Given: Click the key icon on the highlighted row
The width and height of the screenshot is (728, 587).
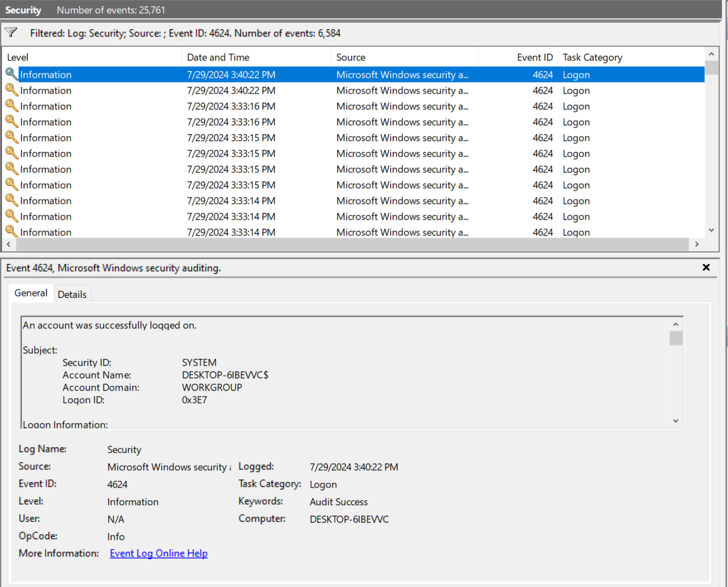Looking at the screenshot, I should click(11, 74).
